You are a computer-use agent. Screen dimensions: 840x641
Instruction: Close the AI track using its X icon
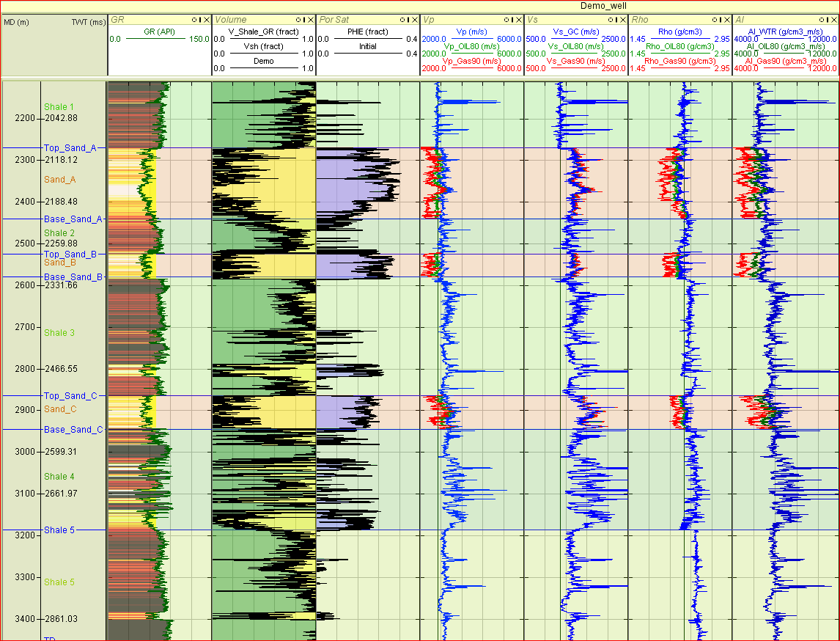click(835, 20)
